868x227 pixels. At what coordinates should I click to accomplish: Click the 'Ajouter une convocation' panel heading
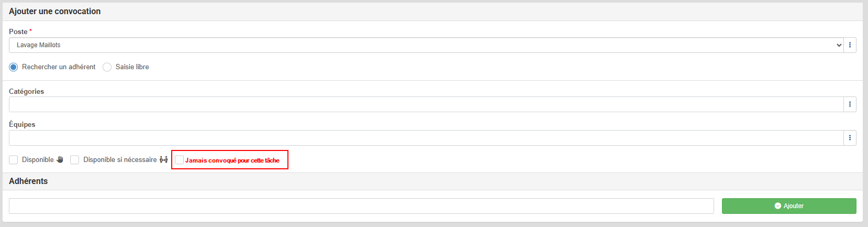(55, 12)
